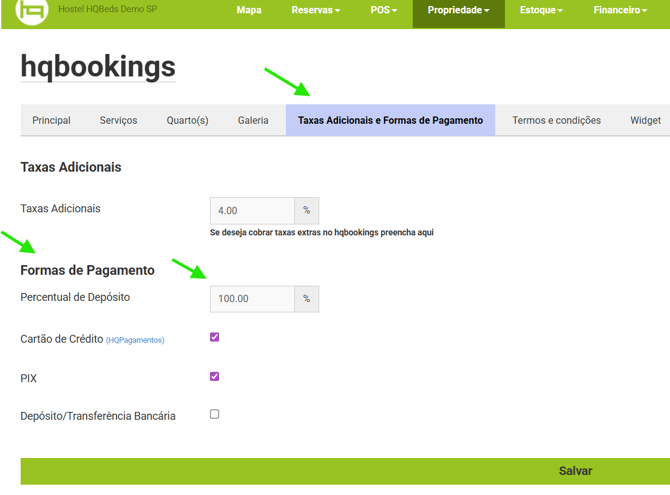The image size is (670, 495).
Task: Switch to the Serviços tab
Action: coord(118,120)
